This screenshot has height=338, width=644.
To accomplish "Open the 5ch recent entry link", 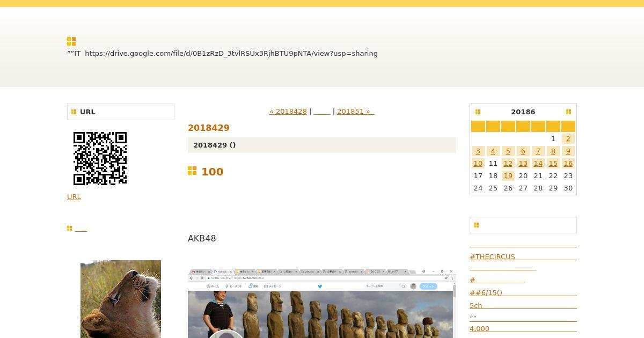I will click(x=523, y=306).
